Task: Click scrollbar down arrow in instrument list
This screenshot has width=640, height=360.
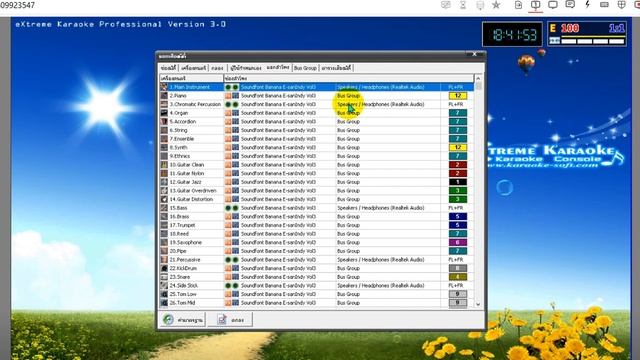Action: pyautogui.click(x=478, y=304)
